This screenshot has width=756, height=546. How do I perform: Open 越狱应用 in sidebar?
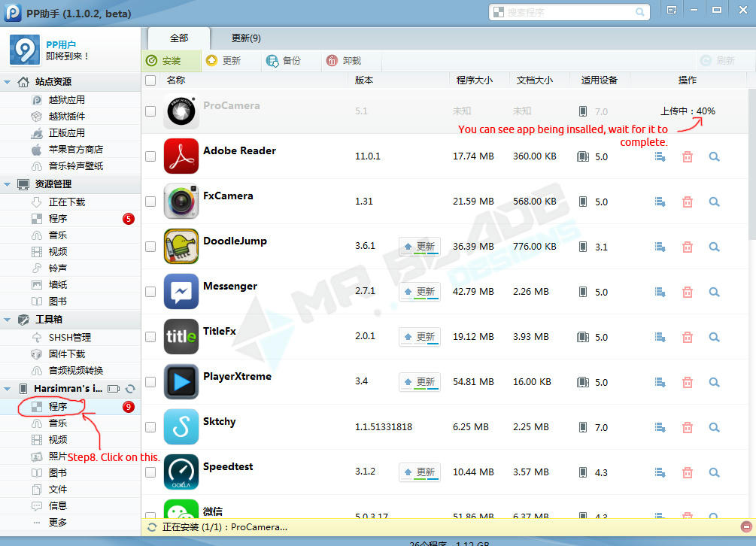point(66,100)
